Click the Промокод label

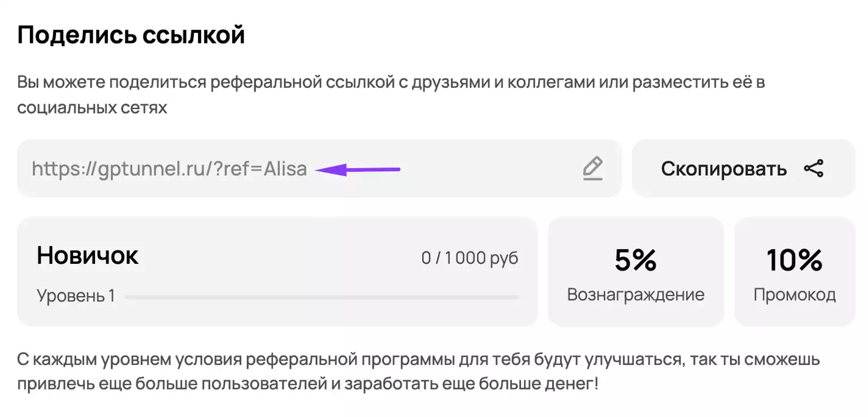[x=795, y=295]
